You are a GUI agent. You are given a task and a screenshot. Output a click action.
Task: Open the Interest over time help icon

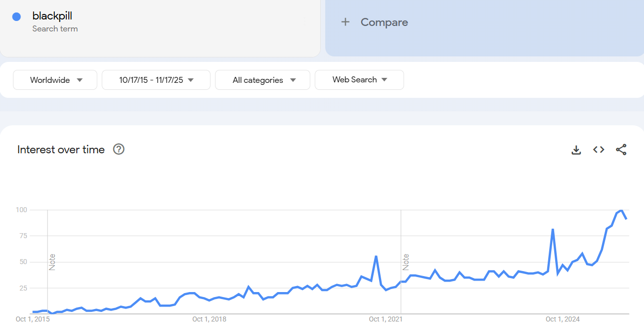119,149
